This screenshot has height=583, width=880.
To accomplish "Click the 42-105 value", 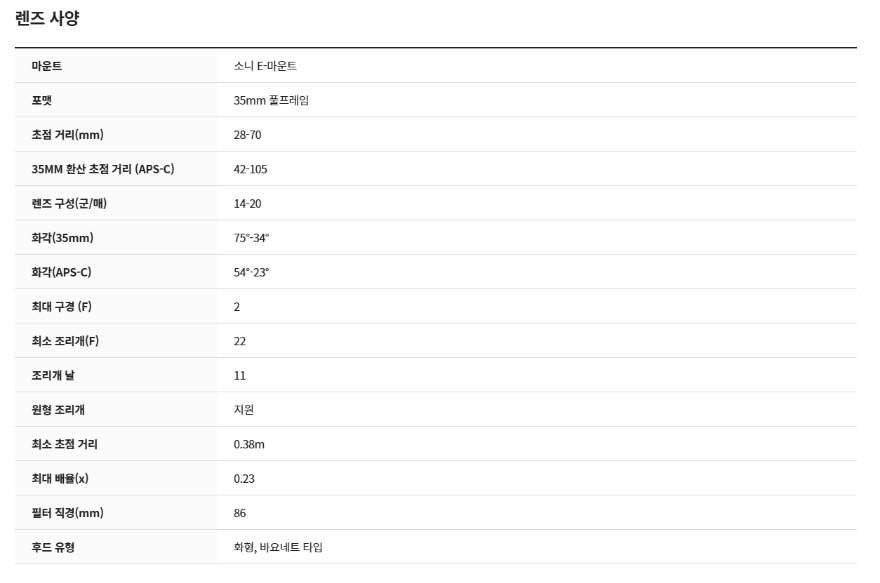I will (x=250, y=169).
